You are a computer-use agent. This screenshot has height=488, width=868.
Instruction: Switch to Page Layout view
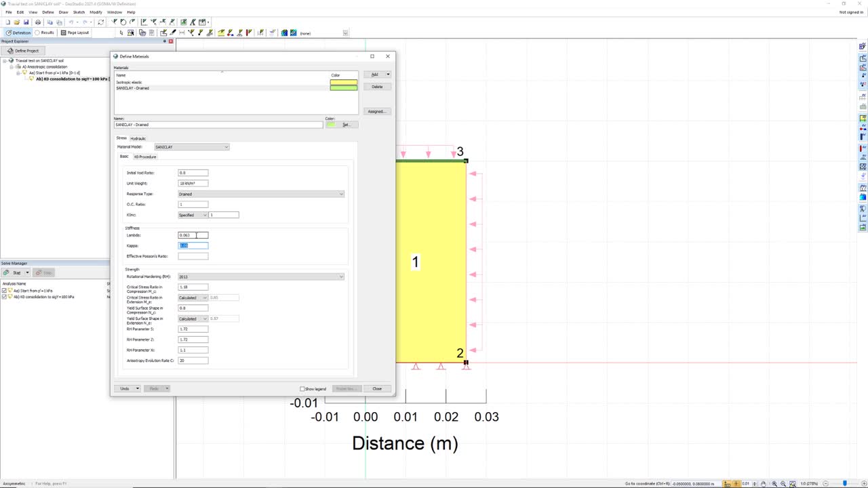(75, 33)
